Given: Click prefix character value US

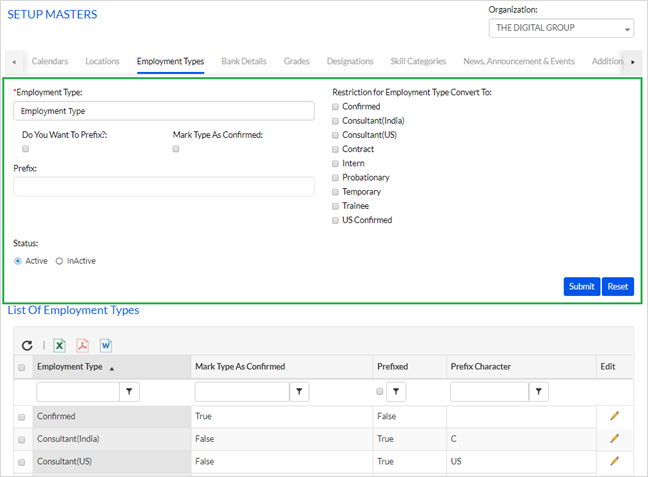Looking at the screenshot, I should 456,461.
